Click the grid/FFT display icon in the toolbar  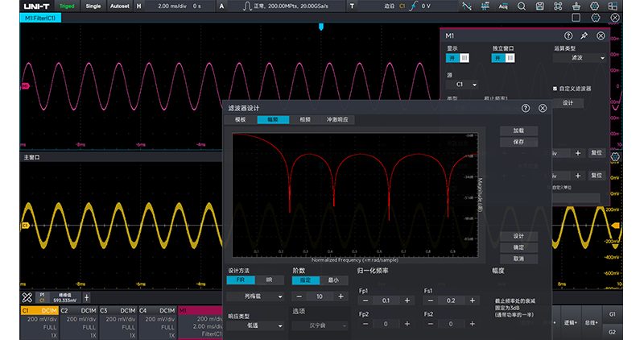coord(485,6)
